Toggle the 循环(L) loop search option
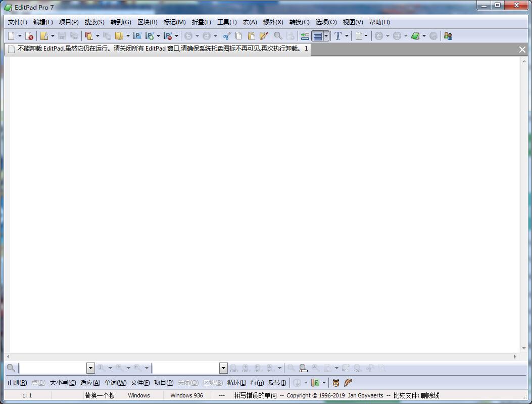The height and width of the screenshot is (404, 532). click(236, 383)
